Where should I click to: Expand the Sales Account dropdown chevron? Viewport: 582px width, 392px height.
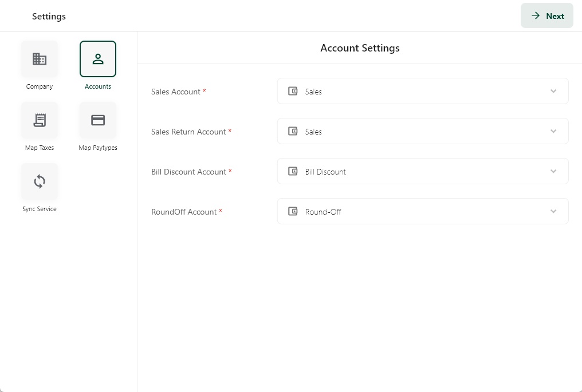553,91
